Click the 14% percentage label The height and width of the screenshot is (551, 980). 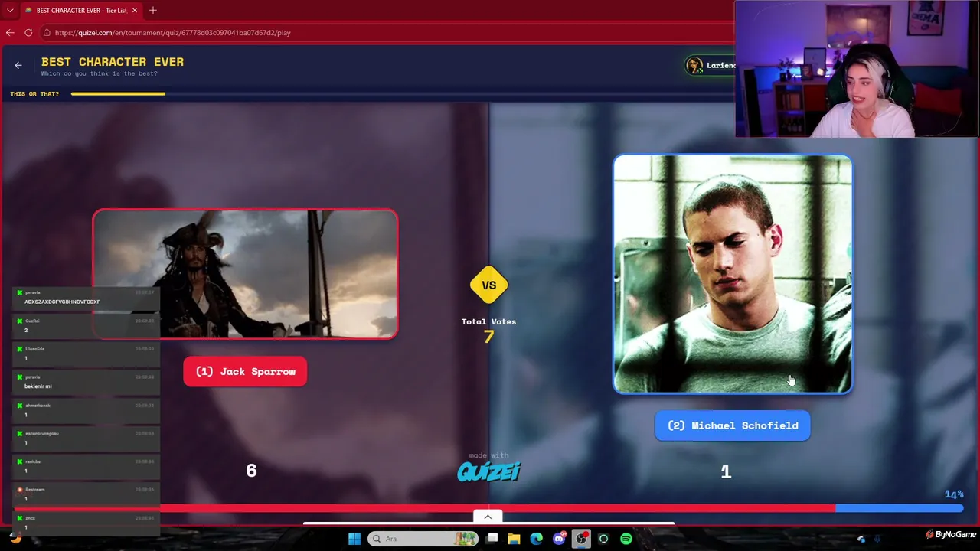point(954,494)
